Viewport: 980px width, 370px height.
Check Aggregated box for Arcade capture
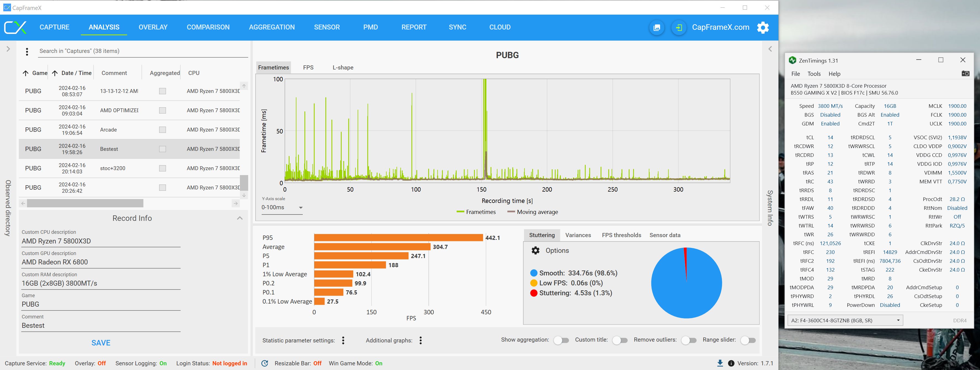pos(162,130)
